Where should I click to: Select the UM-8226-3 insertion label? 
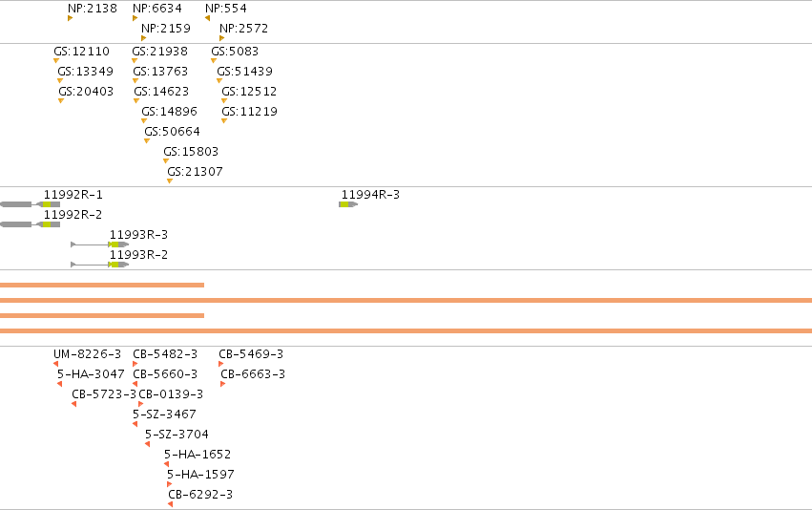[x=87, y=354]
